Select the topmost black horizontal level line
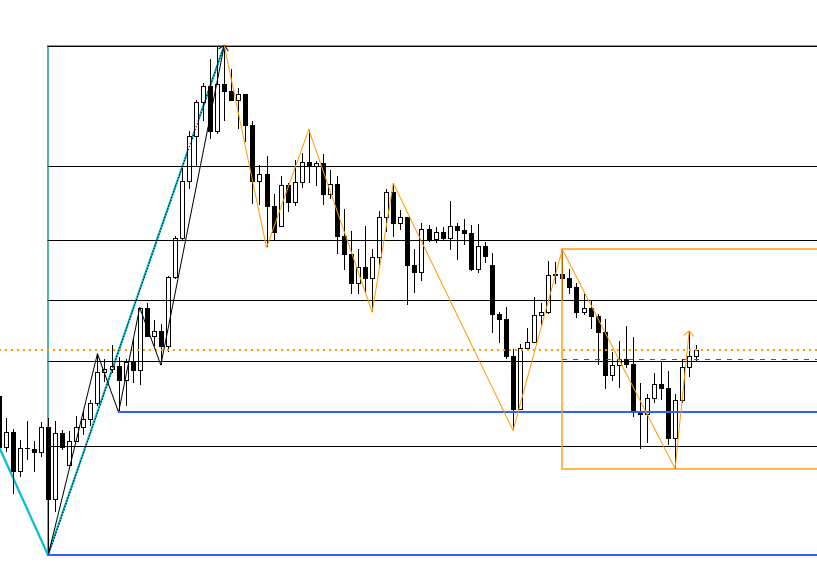Screen dimensions: 817x587 500,46
